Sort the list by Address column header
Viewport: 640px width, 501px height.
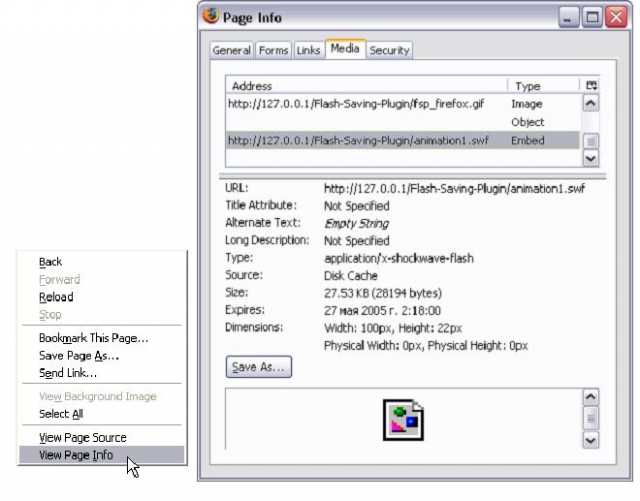pos(366,86)
